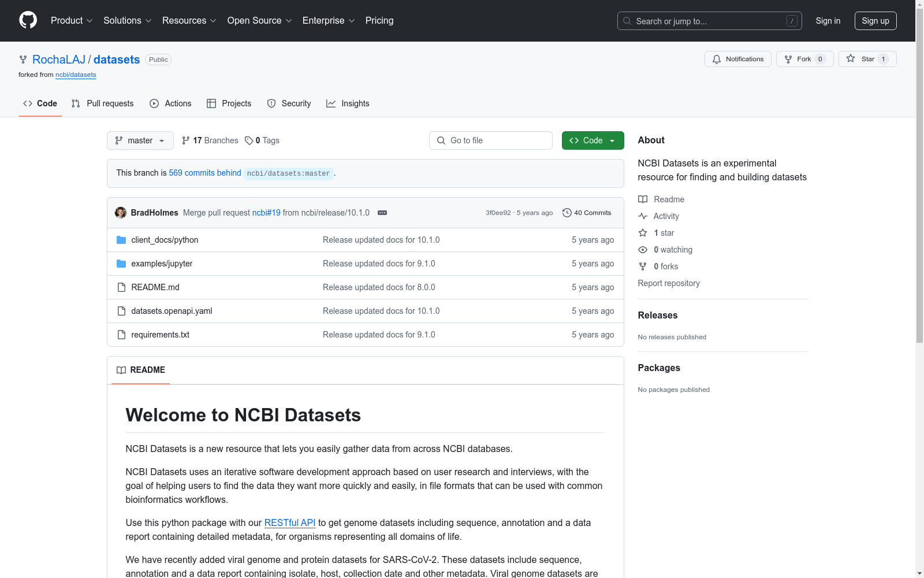Open the RESTful API link
The image size is (924, 578).
290,523
